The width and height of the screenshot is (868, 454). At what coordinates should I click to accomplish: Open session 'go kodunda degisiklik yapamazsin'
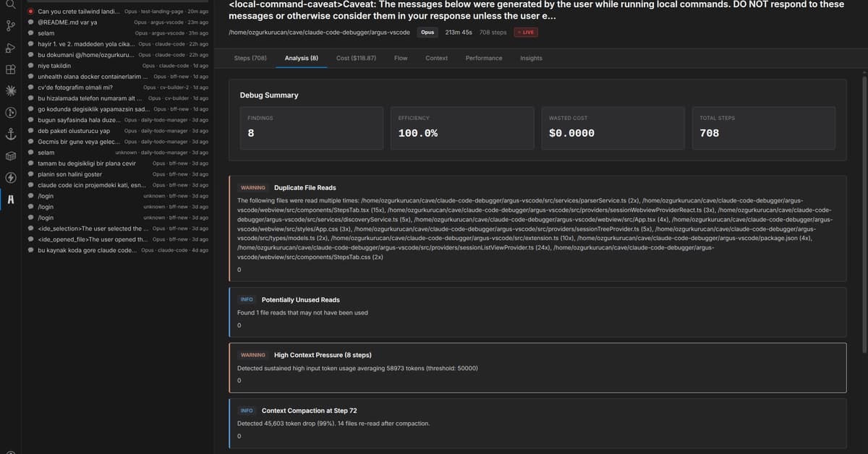[118, 109]
